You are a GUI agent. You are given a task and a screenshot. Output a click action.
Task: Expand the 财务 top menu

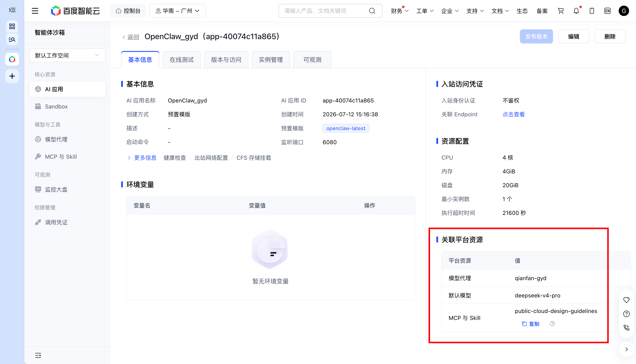(400, 11)
